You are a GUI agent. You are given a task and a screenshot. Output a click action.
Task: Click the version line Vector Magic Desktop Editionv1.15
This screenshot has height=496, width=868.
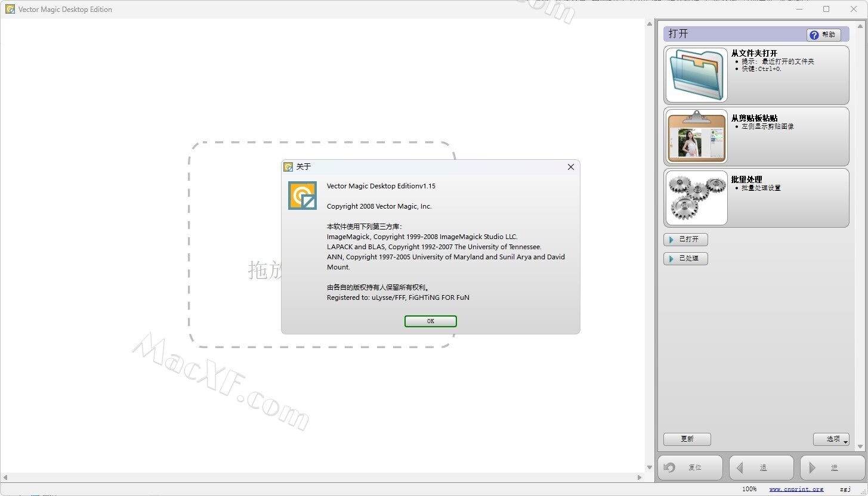pyautogui.click(x=381, y=186)
